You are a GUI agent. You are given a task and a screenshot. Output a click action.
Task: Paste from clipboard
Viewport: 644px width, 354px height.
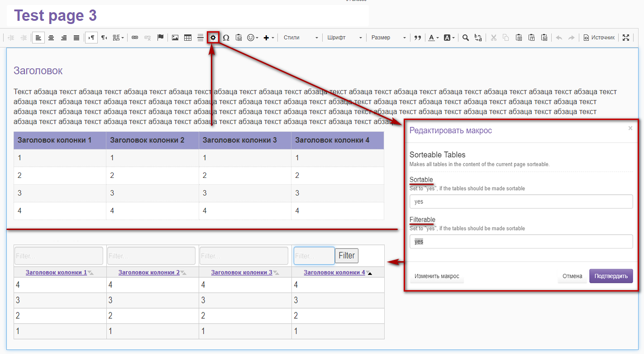click(x=519, y=38)
